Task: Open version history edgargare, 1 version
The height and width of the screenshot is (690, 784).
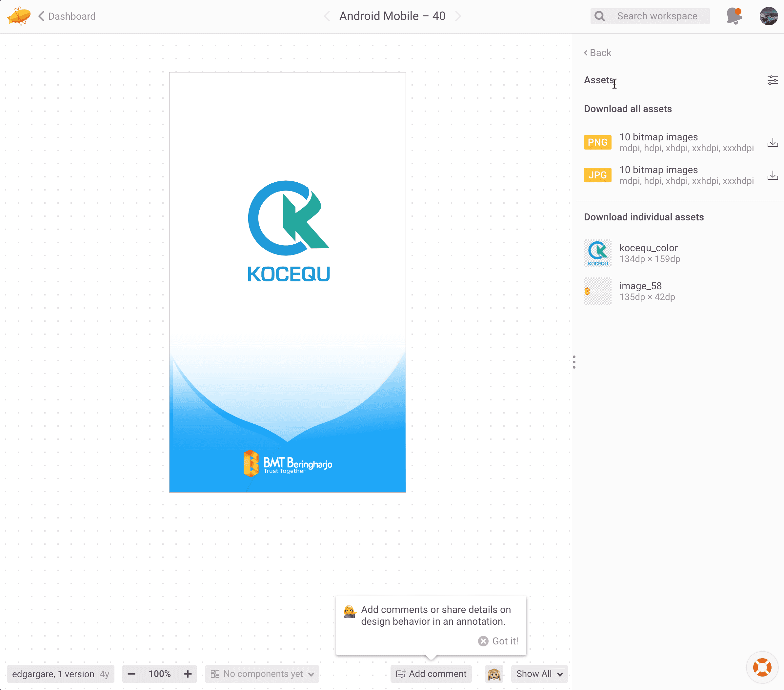Action: (61, 674)
